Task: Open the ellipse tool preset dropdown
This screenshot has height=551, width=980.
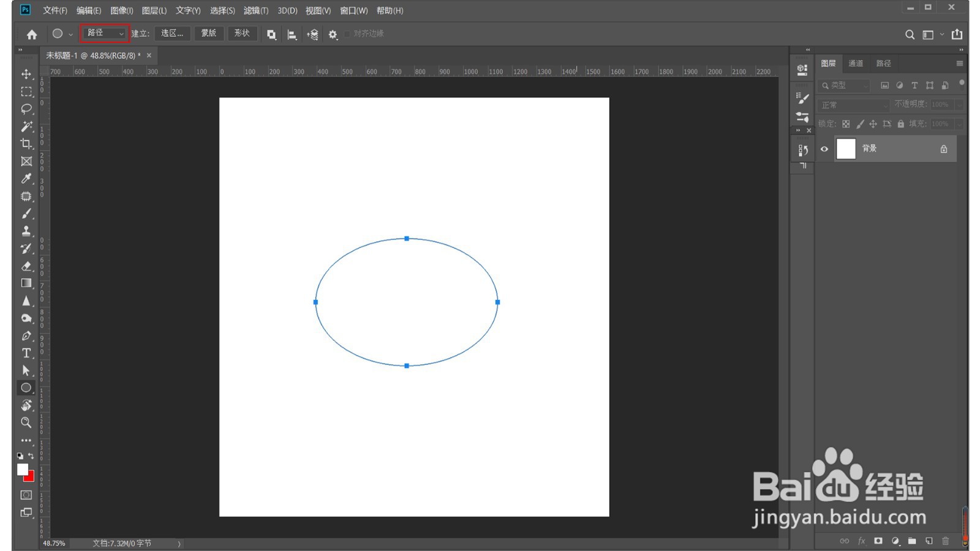Action: pos(70,34)
